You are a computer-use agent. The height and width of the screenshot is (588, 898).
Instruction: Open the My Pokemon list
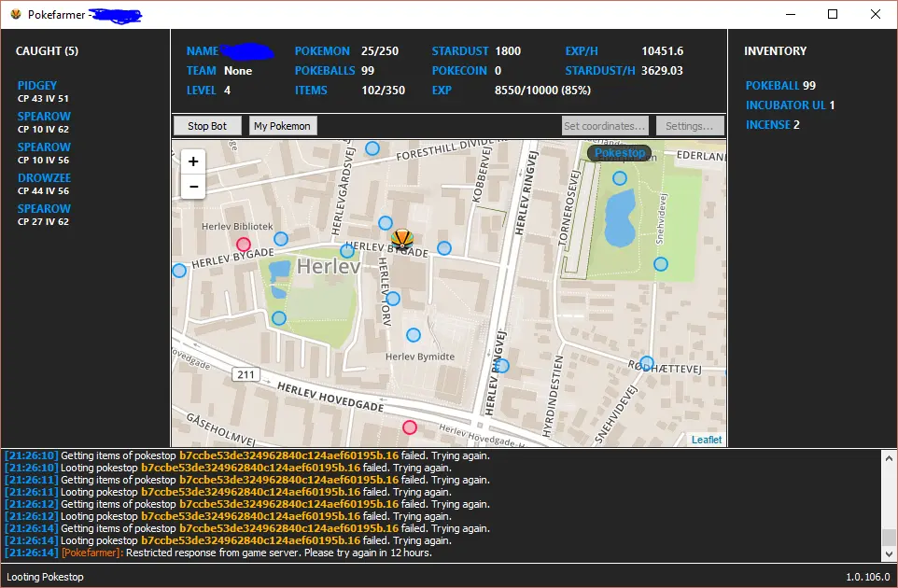pyautogui.click(x=284, y=126)
